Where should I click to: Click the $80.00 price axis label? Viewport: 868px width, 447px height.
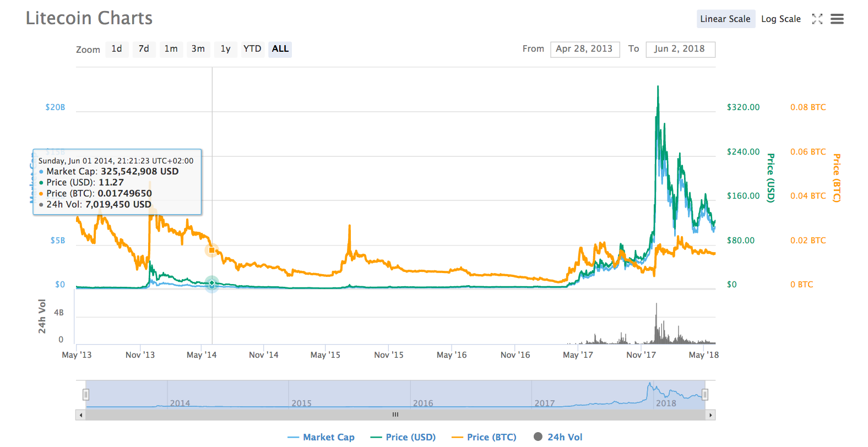pos(741,241)
